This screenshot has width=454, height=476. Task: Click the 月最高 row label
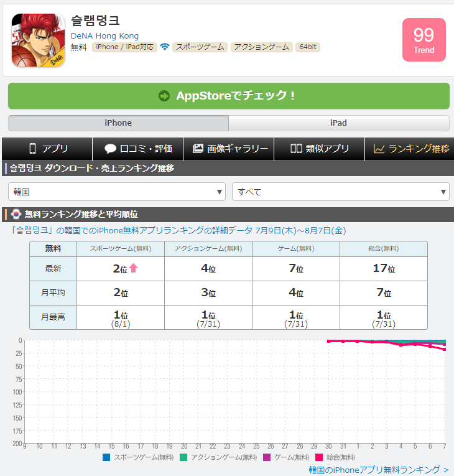pos(53,317)
